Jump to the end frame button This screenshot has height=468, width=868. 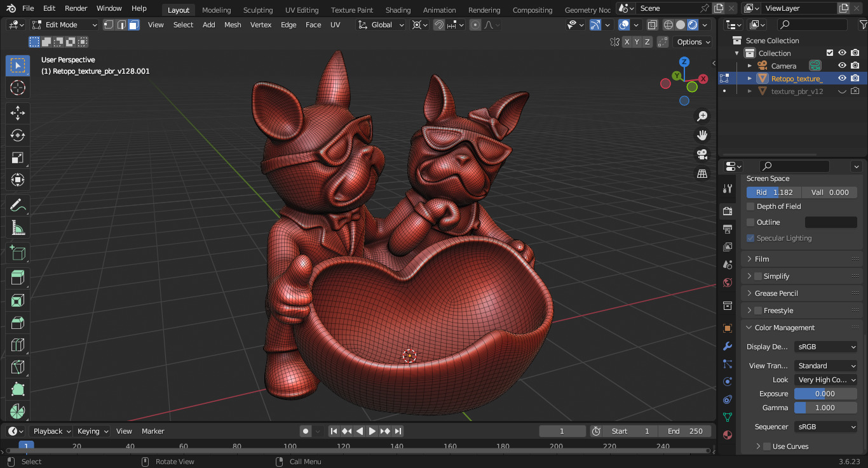398,431
